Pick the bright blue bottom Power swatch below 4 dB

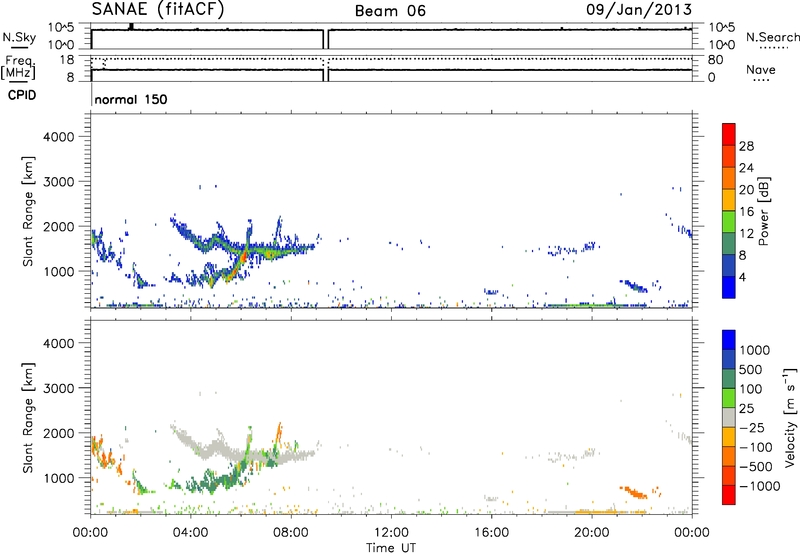(x=729, y=287)
